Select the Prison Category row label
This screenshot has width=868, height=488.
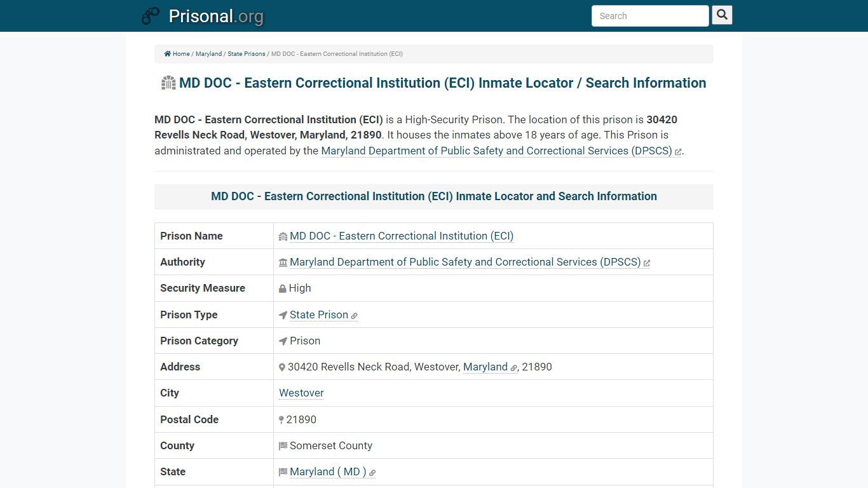pos(199,341)
